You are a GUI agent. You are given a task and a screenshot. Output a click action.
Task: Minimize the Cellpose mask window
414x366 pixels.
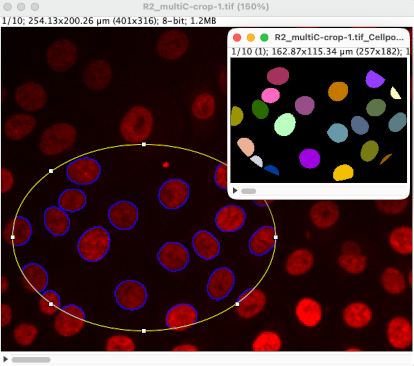[251, 37]
